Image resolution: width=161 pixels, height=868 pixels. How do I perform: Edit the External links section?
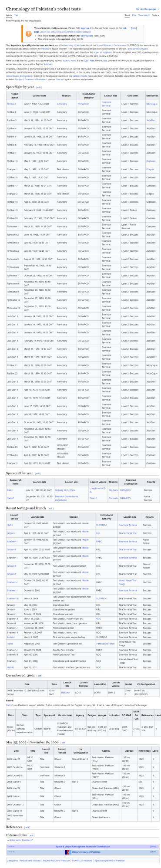point(31,835)
